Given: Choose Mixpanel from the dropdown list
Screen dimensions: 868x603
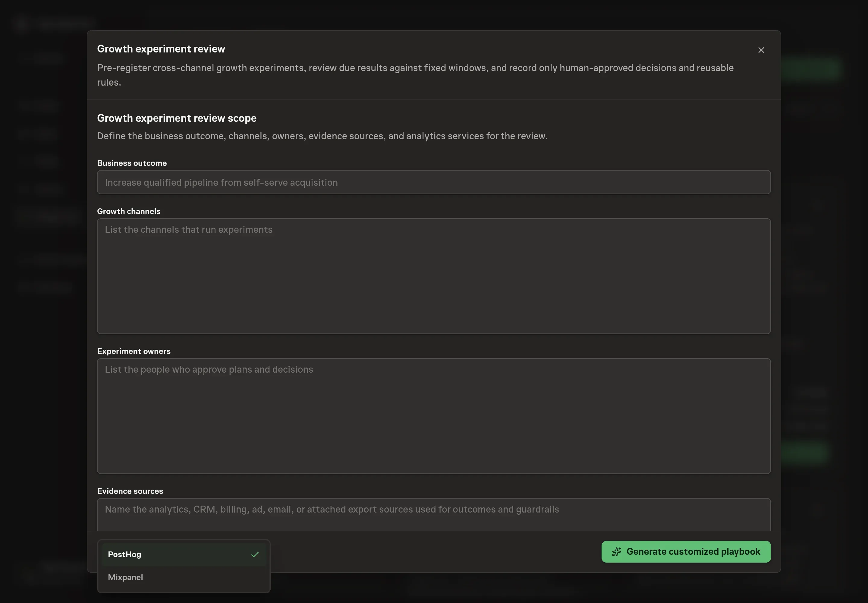Looking at the screenshot, I should coord(184,577).
